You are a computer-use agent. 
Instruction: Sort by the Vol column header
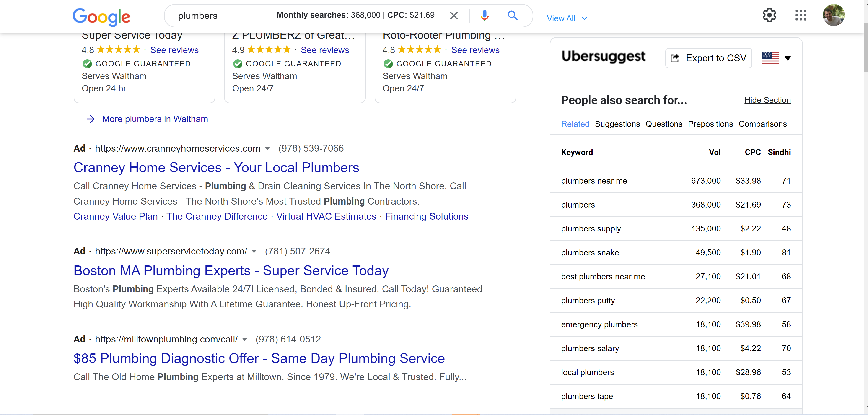coord(714,152)
